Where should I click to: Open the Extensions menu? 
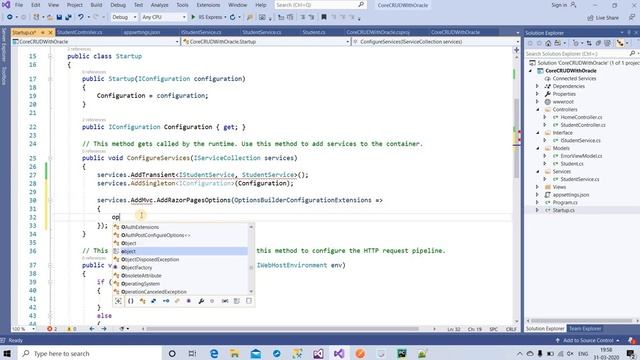[x=208, y=5]
